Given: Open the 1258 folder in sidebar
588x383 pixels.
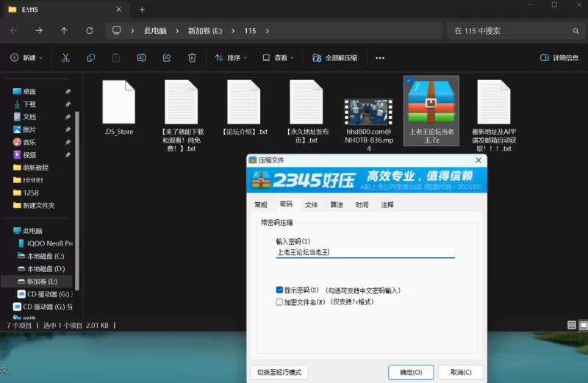Looking at the screenshot, I should [31, 193].
